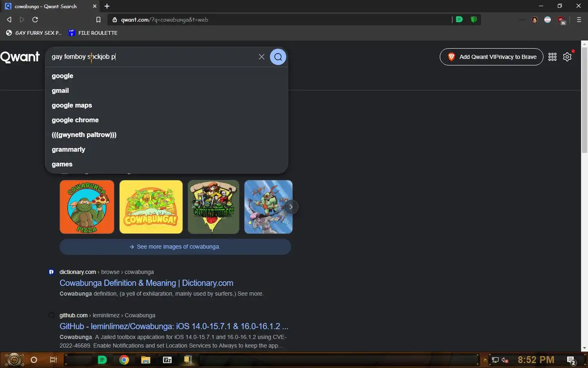588x368 pixels.
Task: Bookmark this page with the bookmark icon
Action: point(98,20)
